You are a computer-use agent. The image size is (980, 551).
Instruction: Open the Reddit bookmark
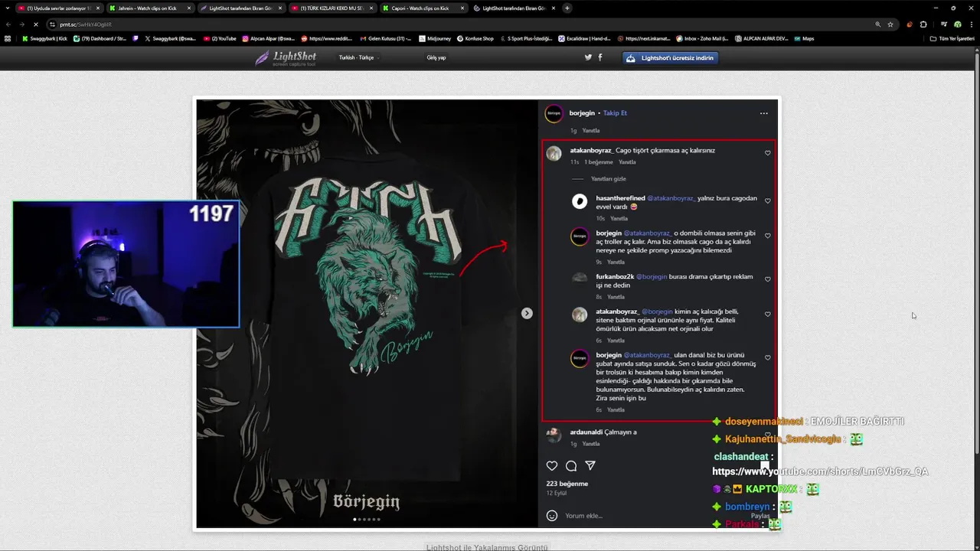tap(326, 38)
